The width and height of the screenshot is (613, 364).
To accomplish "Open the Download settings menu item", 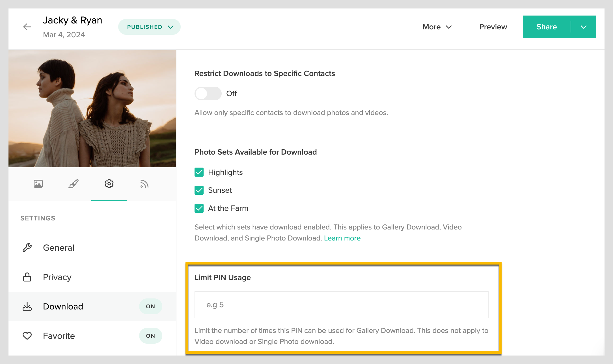I will [63, 306].
